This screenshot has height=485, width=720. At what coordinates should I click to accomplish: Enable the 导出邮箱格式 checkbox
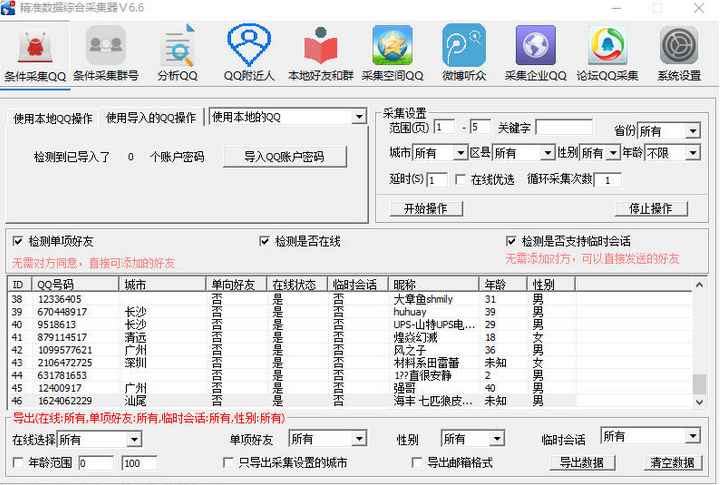pyautogui.click(x=417, y=462)
